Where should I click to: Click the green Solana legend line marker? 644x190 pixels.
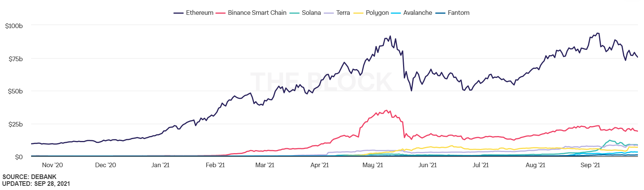(x=294, y=13)
